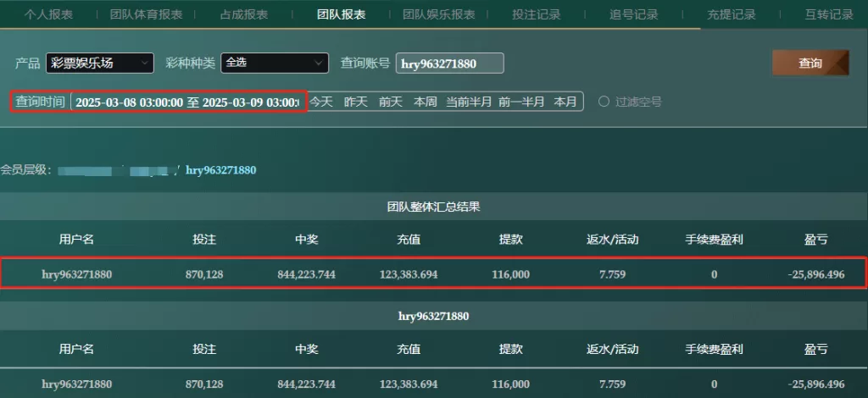Click the 查询时间 date range field
Screen dimensions: 868x398
point(187,102)
